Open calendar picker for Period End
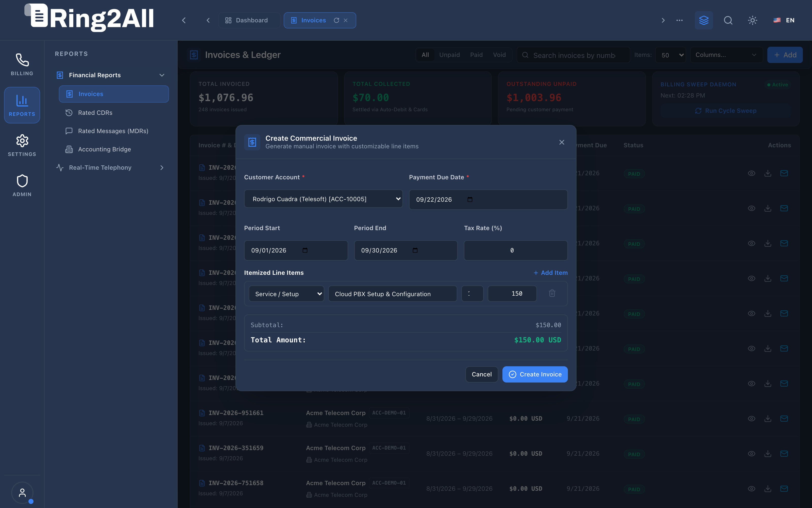Viewport: 812px width, 508px height. [x=415, y=250]
